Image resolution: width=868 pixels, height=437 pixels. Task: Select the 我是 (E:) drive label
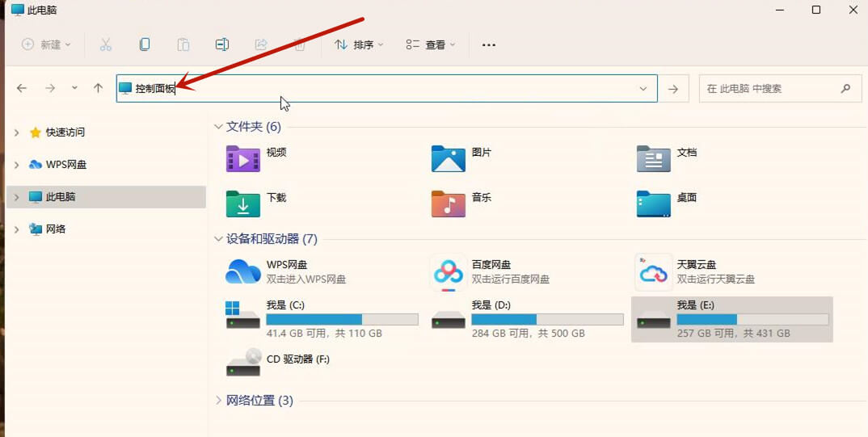pos(697,305)
